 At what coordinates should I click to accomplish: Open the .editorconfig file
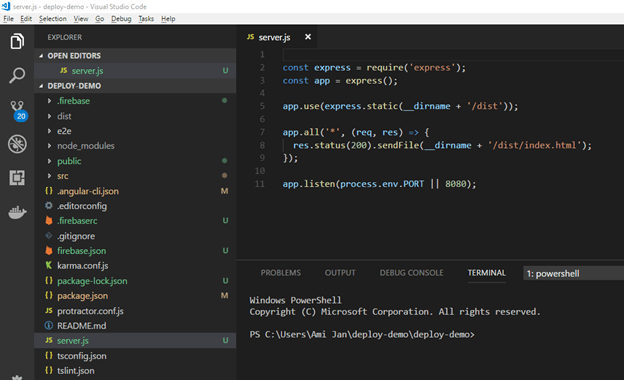click(135, 206)
